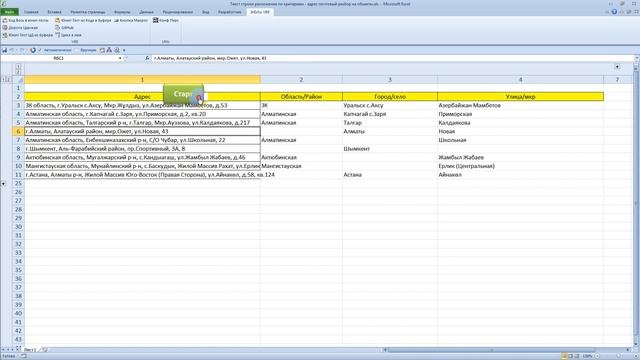Image resolution: width=640 pixels, height=360 pixels.
Task: Click the zoom out minus button
Action: [x=597, y=356]
